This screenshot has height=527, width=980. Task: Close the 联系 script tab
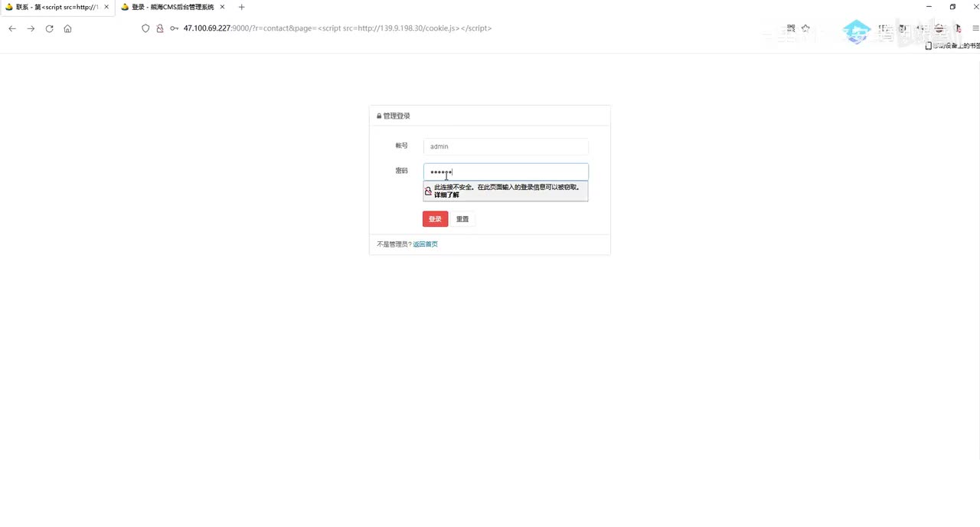pyautogui.click(x=106, y=7)
